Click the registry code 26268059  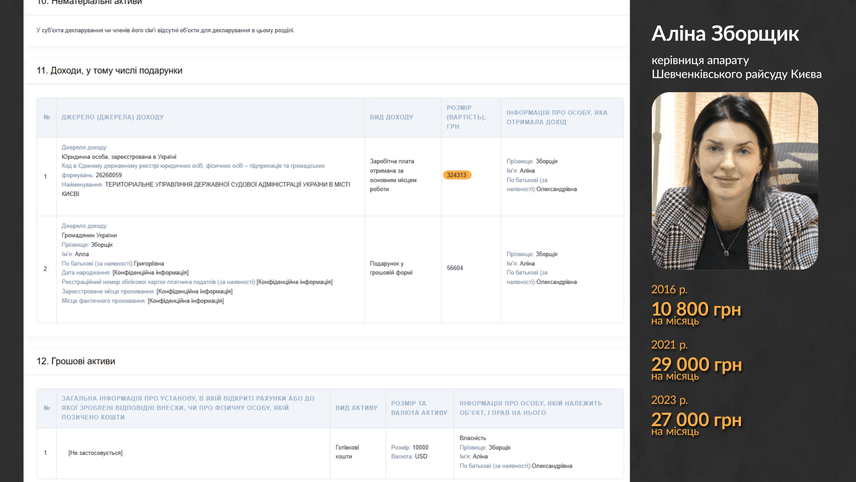(109, 175)
